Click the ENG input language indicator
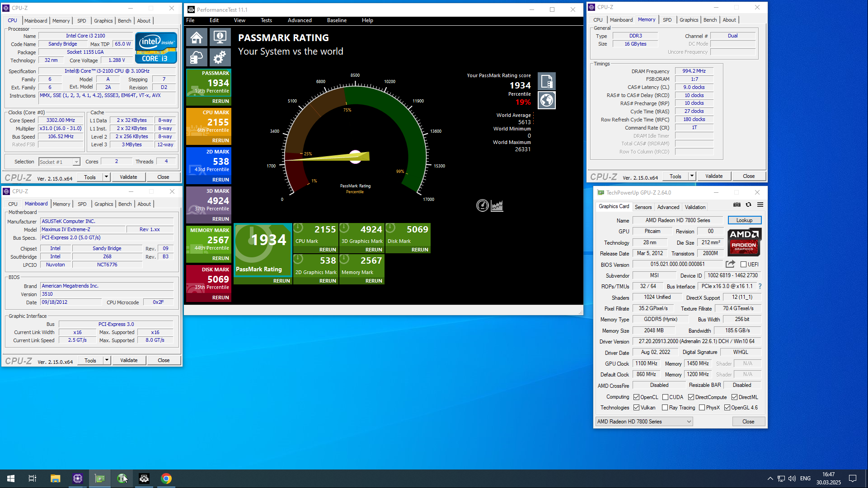868x488 pixels. (805, 479)
